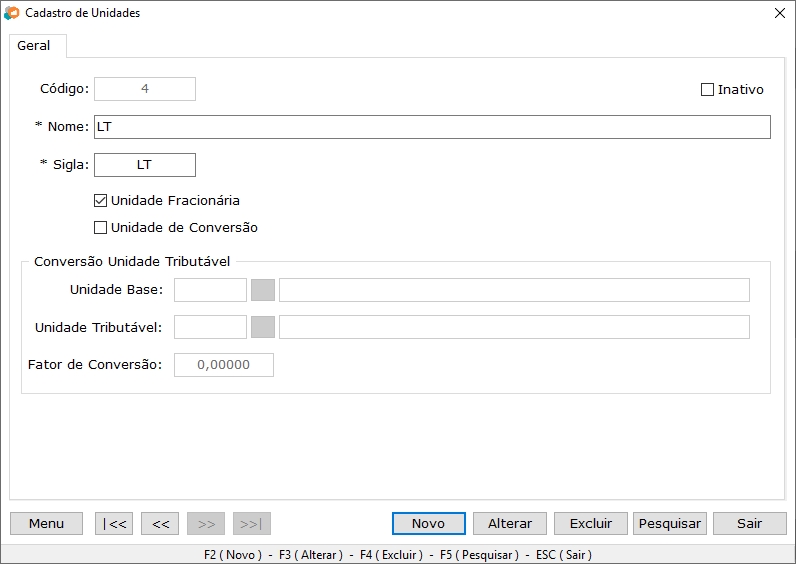Delete record using Excluir button
Screen dimensions: 796x564
coord(590,523)
